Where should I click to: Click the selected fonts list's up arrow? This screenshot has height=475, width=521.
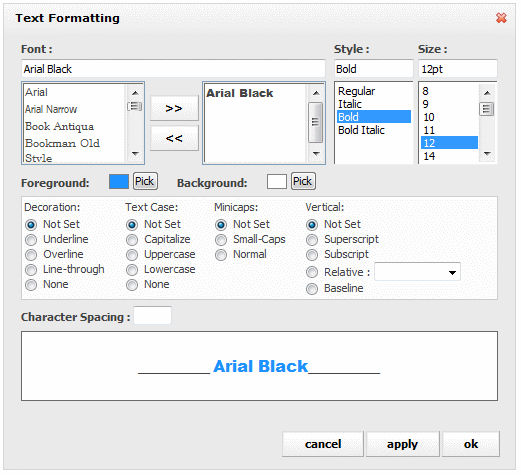[316, 93]
